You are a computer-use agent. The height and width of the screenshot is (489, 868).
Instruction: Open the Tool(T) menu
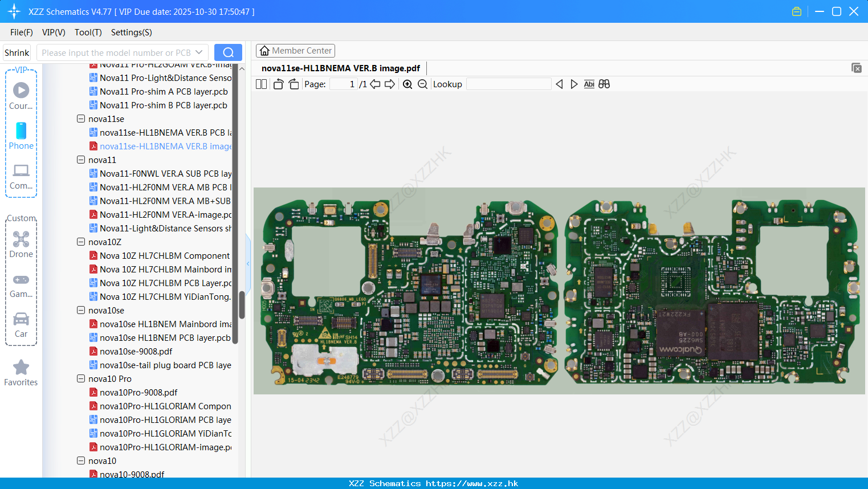pyautogui.click(x=88, y=32)
